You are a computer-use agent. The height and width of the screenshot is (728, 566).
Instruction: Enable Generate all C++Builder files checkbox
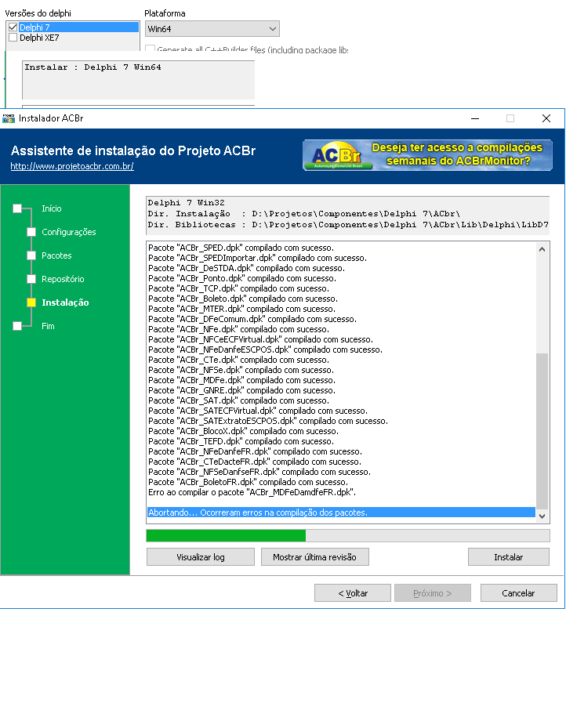150,49
